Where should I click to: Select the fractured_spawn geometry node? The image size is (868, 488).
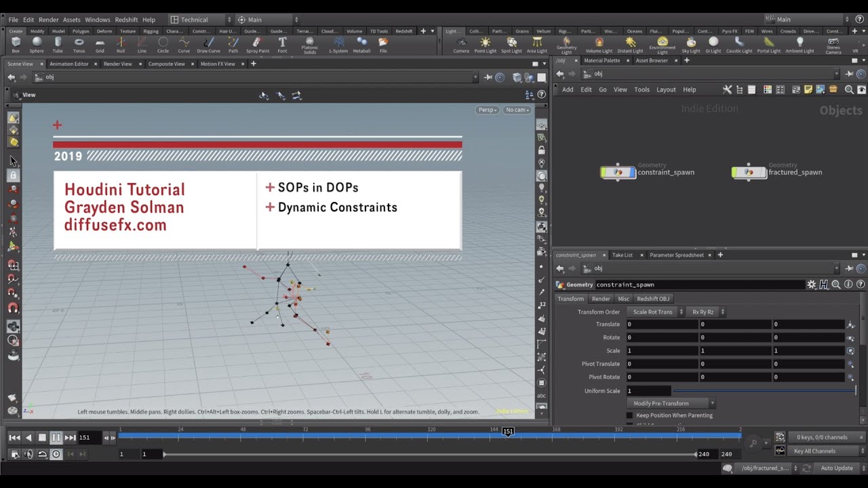(x=749, y=172)
